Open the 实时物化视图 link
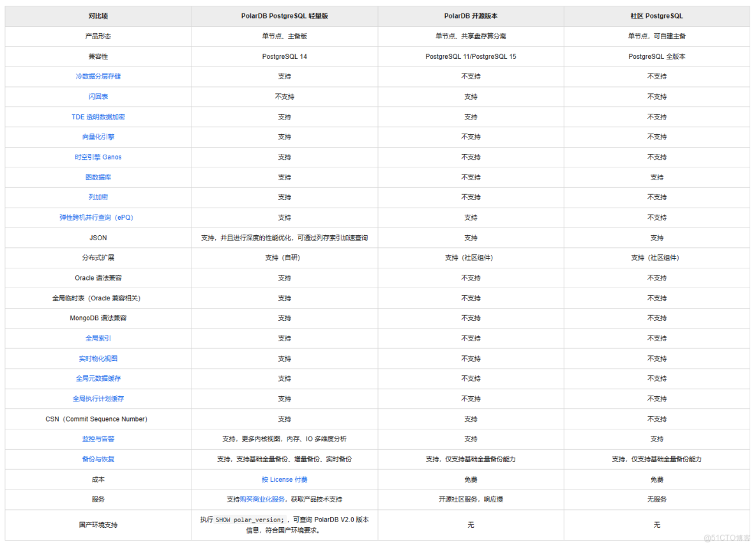 [x=98, y=358]
